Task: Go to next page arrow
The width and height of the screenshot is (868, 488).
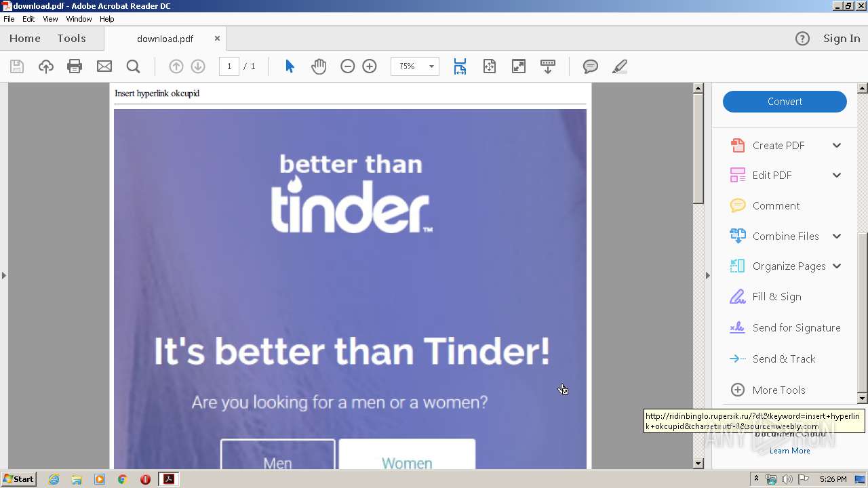Action: tap(198, 66)
